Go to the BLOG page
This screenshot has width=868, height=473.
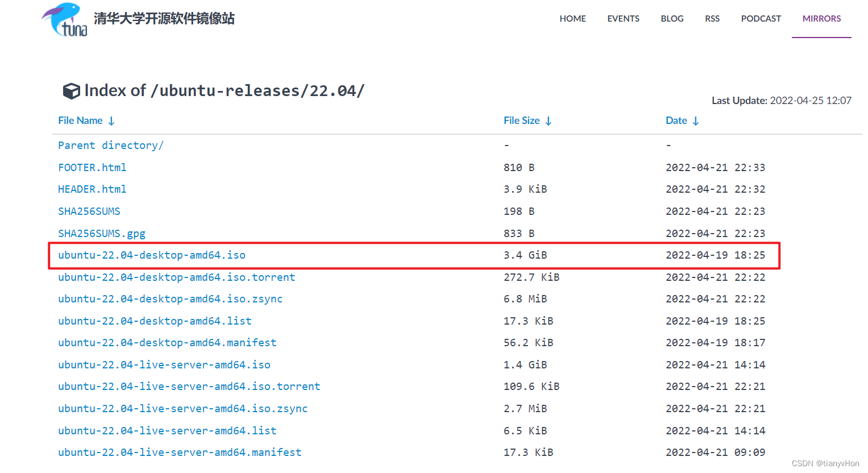coord(672,19)
